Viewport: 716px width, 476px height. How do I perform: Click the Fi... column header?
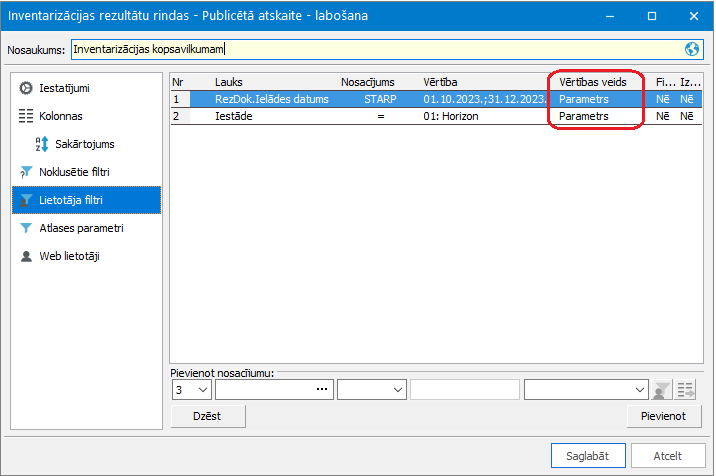click(666, 82)
